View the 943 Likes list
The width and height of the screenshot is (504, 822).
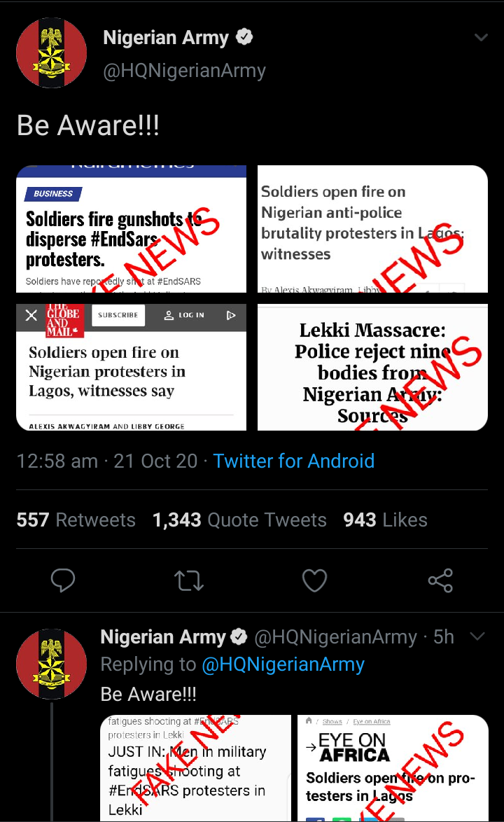pos(385,520)
